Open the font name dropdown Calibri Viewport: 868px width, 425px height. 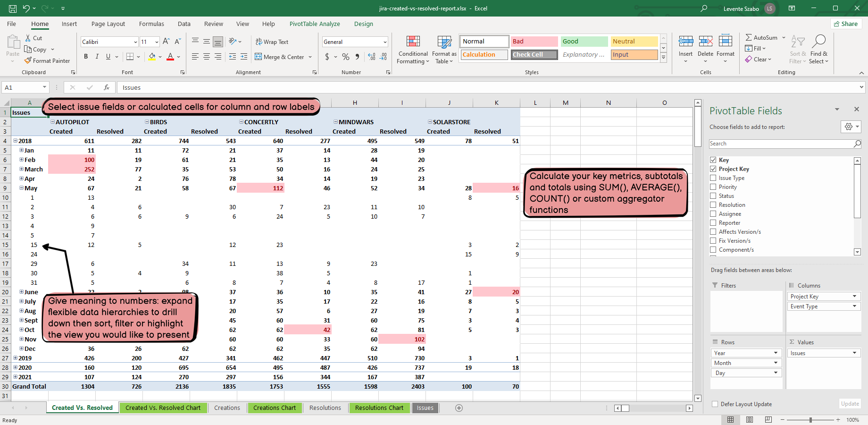coord(135,42)
